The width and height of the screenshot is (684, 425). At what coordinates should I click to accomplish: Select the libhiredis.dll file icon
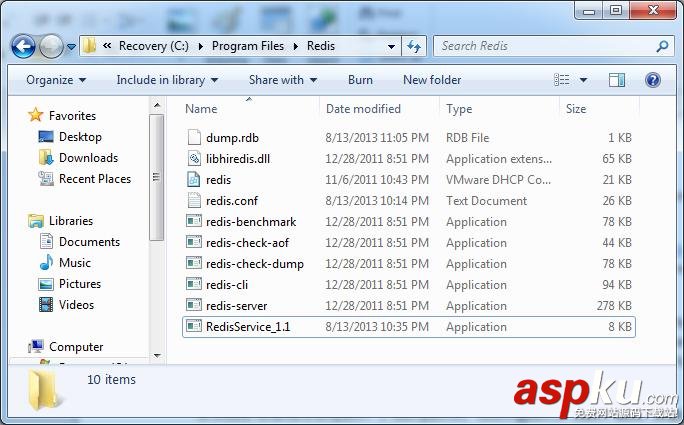coord(194,158)
